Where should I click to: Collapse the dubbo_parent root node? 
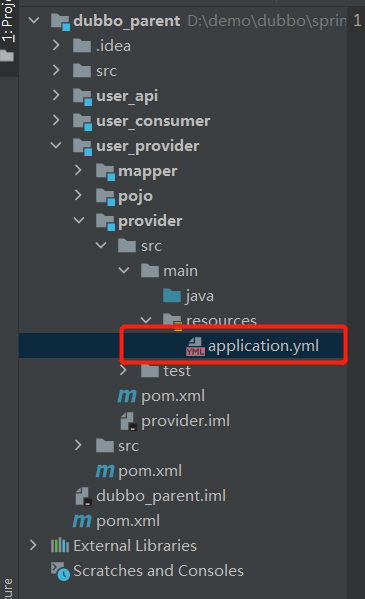click(34, 20)
